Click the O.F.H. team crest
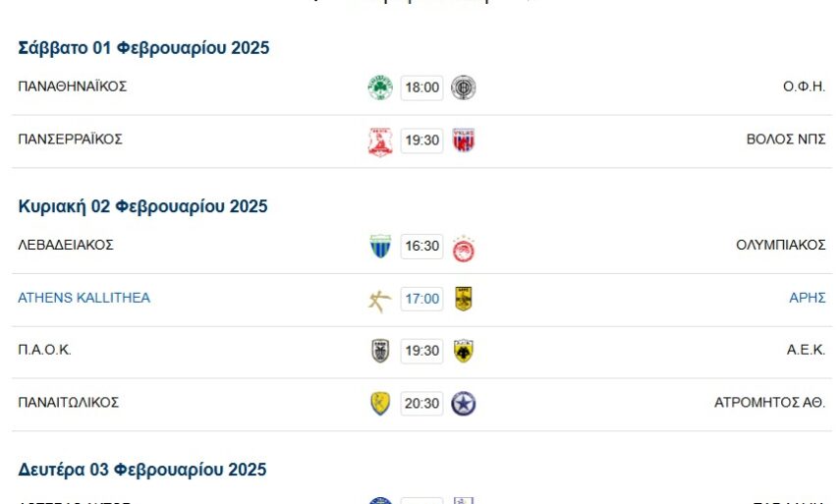The image size is (840, 504). coord(463,87)
